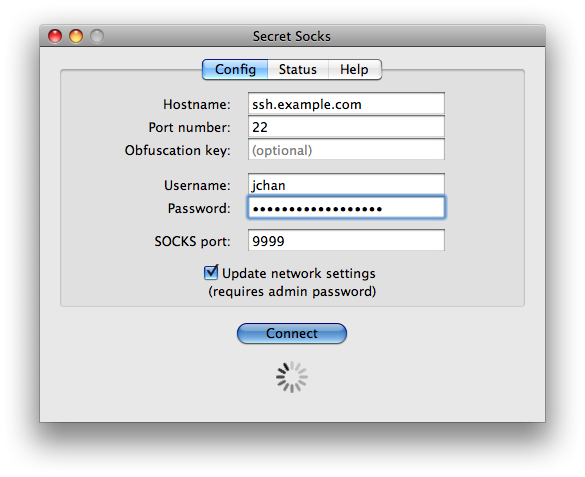
Task: Open the Help tab
Action: click(354, 69)
